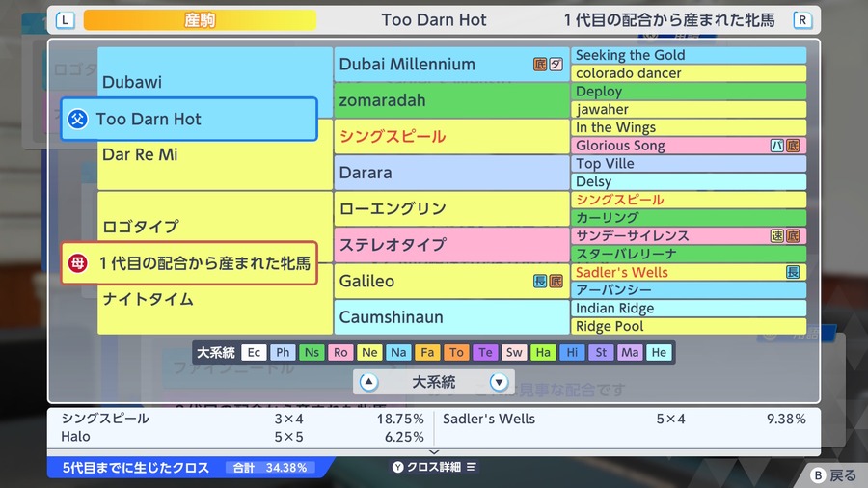The image size is (868, 488).
Task: Select ステレオタイプ cell
Action: (451, 245)
